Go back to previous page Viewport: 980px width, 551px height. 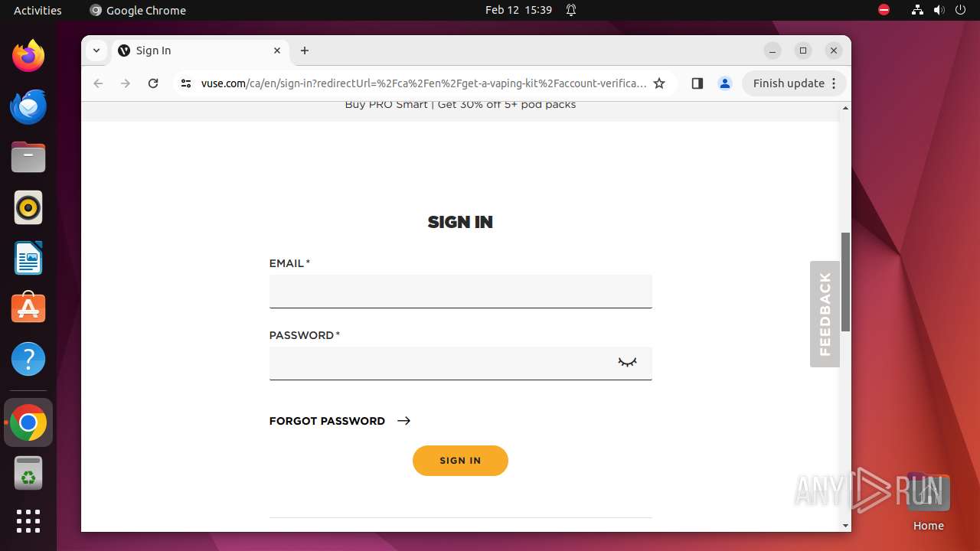coord(98,83)
